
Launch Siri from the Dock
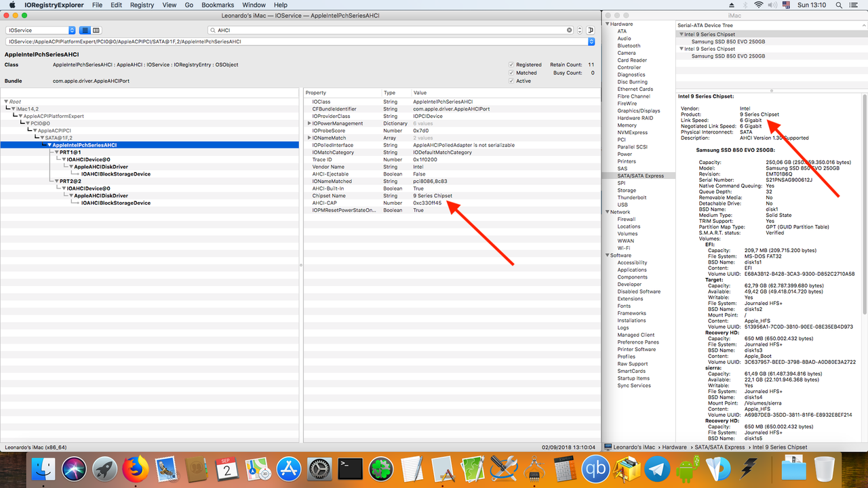[74, 469]
